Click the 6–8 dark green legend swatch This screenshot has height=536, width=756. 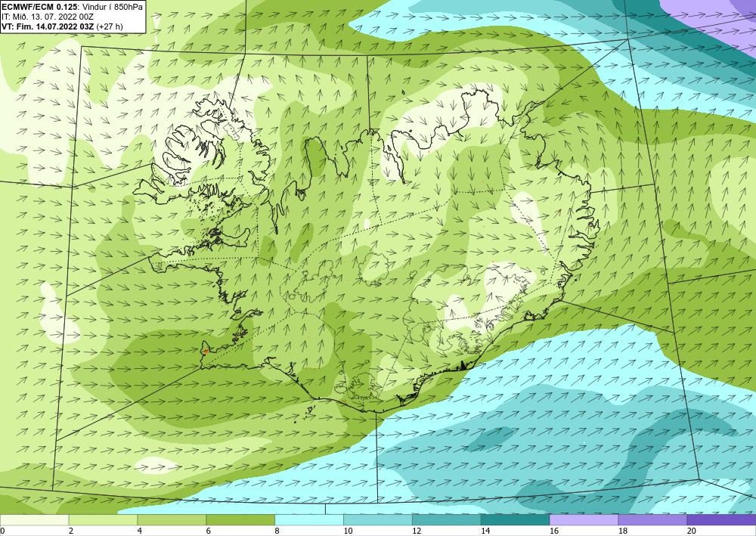pyautogui.click(x=240, y=520)
